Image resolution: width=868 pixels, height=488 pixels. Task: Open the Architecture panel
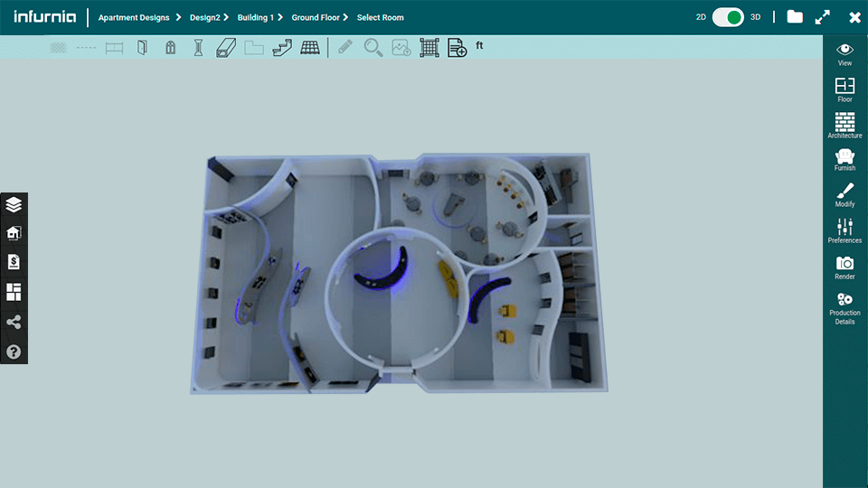point(844,126)
